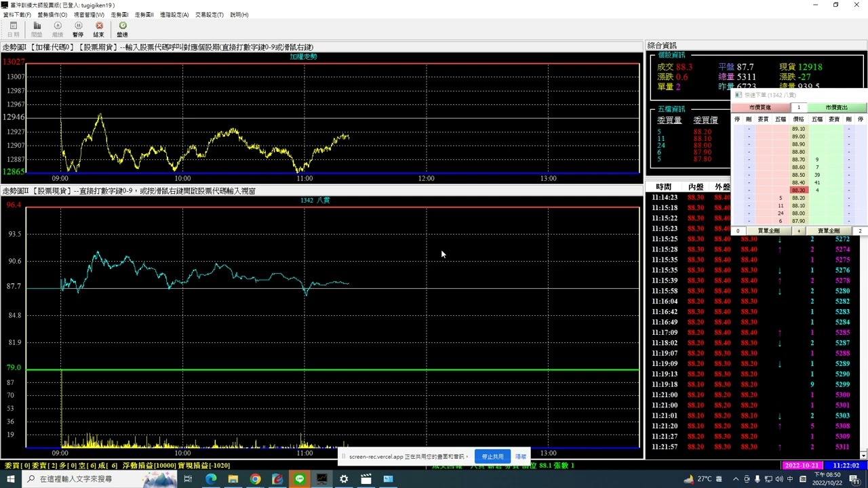Open Task View on taskbar
The width and height of the screenshot is (868, 488).
coord(189,479)
